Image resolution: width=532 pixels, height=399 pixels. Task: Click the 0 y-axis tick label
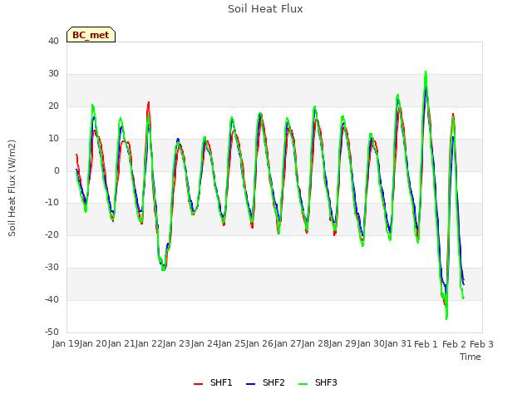(x=57, y=171)
